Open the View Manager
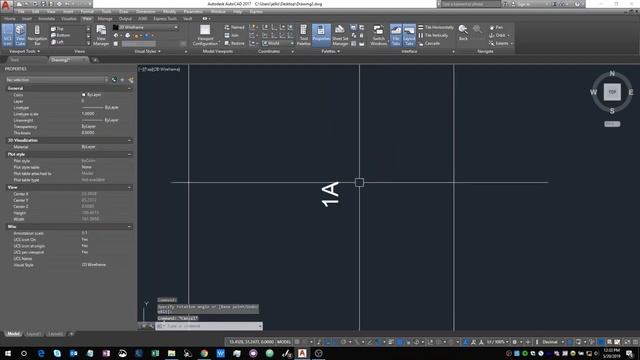 click(101, 35)
